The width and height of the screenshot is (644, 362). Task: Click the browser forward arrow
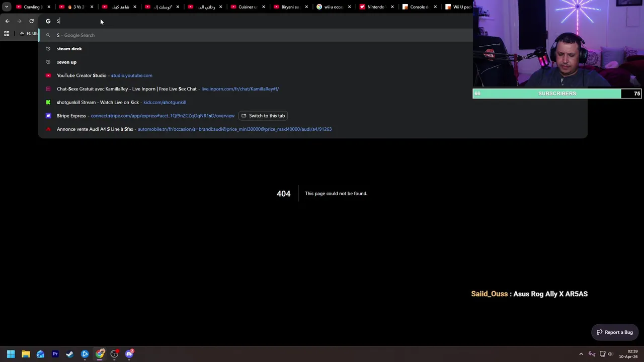pyautogui.click(x=19, y=21)
